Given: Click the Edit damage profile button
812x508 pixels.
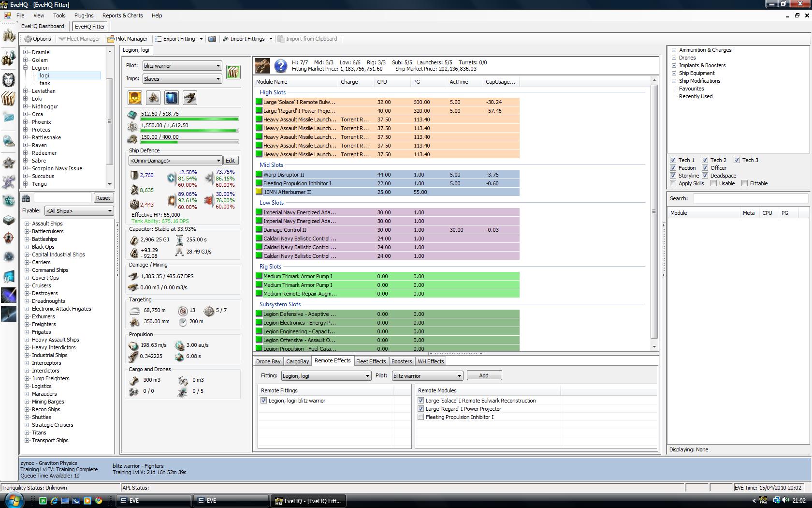Looking at the screenshot, I should (x=231, y=161).
